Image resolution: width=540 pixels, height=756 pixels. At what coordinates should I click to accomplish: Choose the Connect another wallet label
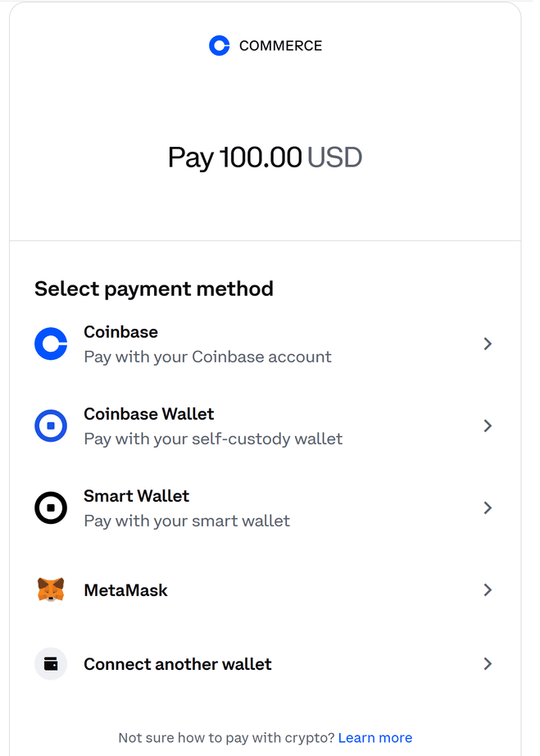pyautogui.click(x=177, y=664)
